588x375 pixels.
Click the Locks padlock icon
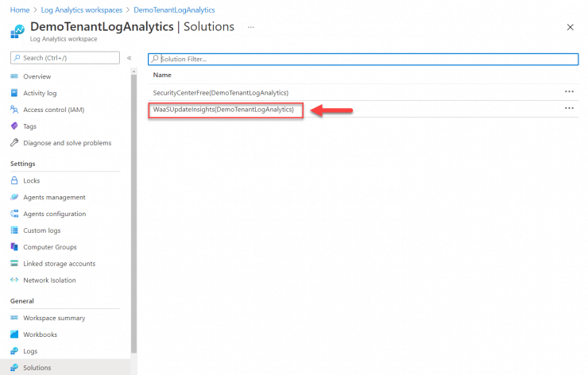(x=14, y=180)
